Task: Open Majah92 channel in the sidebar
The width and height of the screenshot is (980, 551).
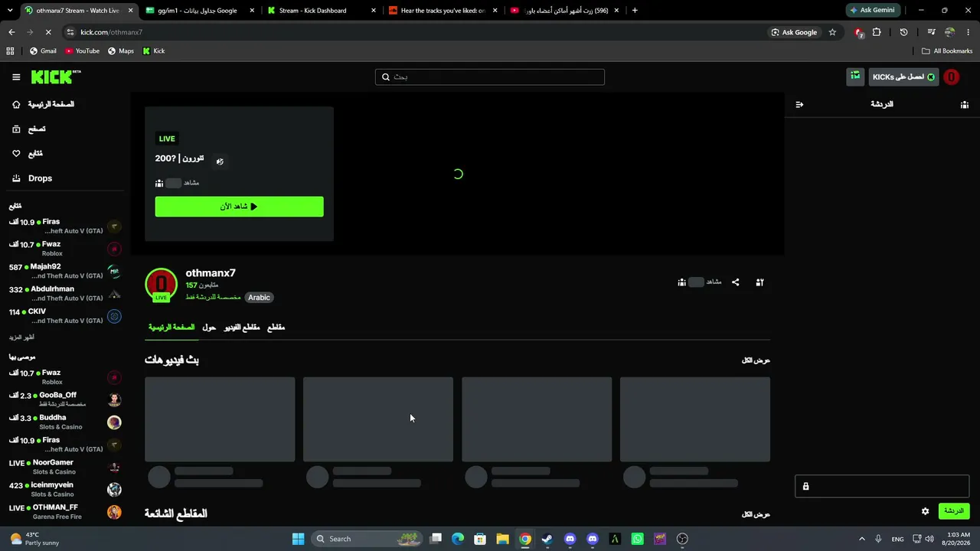Action: coord(65,271)
